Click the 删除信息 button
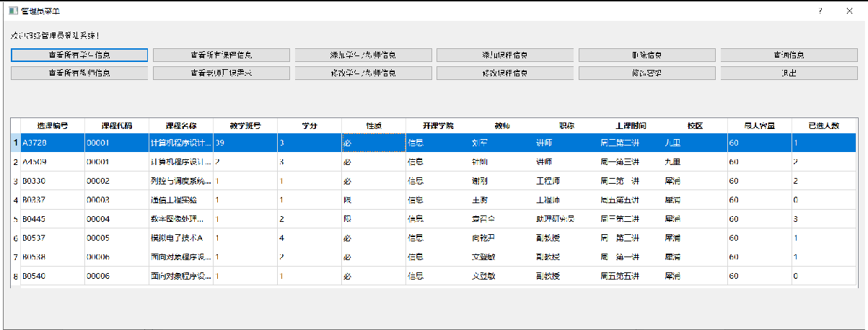868x330 pixels. click(647, 55)
